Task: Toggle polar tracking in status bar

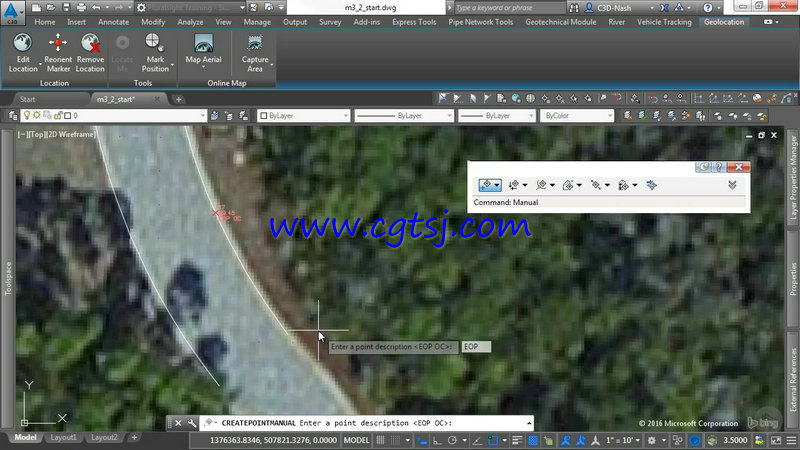Action: pyautogui.click(x=452, y=440)
